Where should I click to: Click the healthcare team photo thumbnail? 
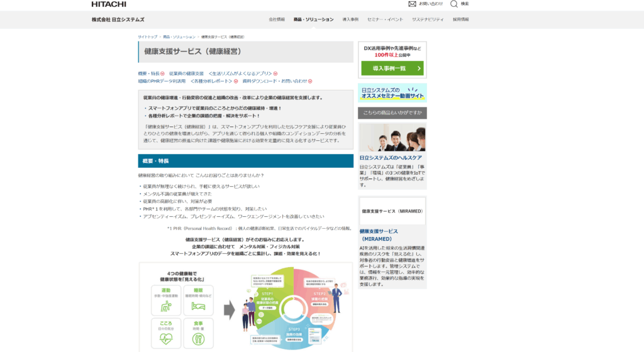pyautogui.click(x=392, y=138)
